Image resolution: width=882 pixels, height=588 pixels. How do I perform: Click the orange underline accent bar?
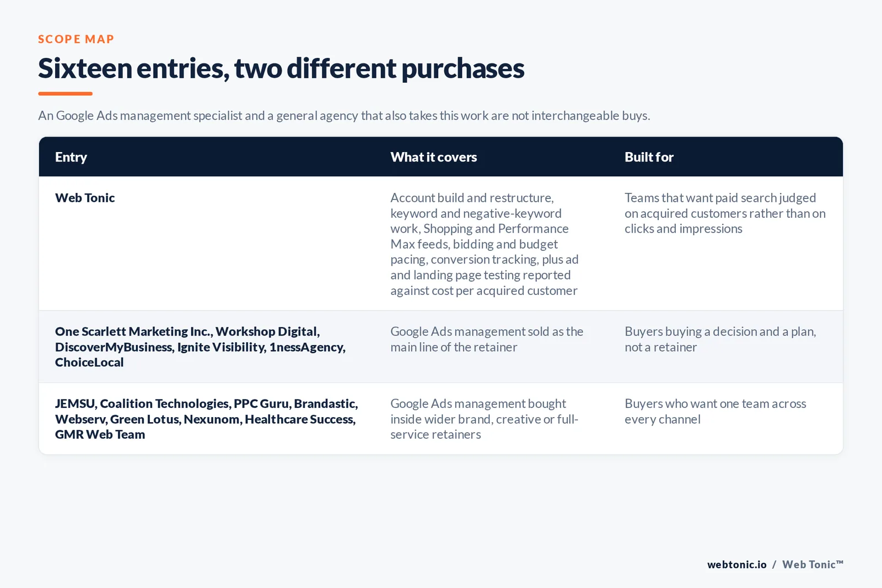pyautogui.click(x=65, y=94)
